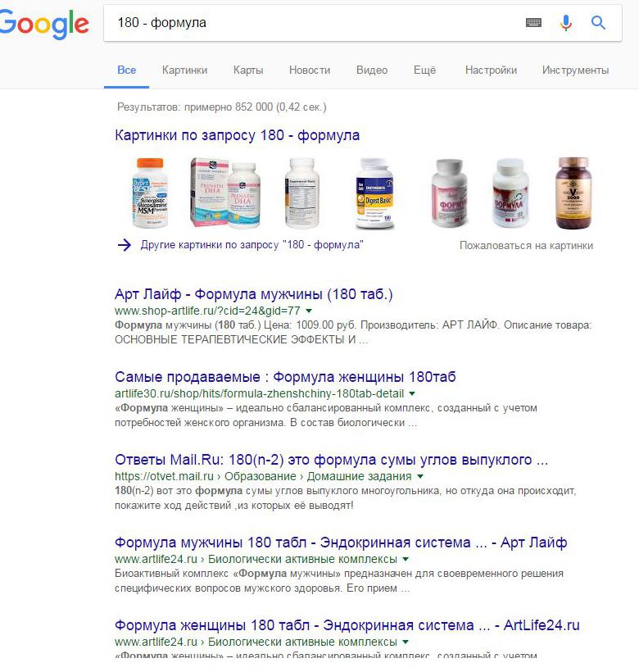
Task: Switch to the Картинки tab
Action: tap(184, 70)
